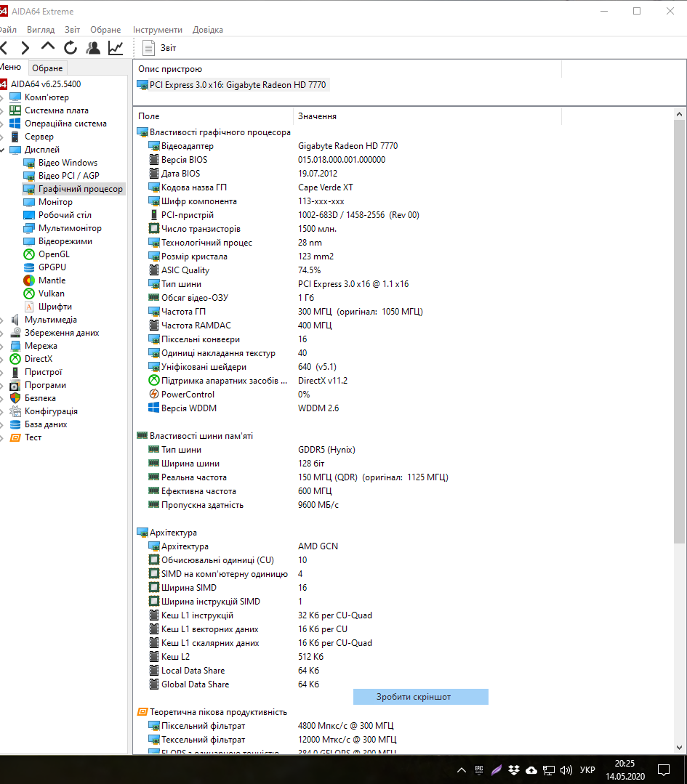
Task: Select База даних in the tree
Action: coord(46,424)
